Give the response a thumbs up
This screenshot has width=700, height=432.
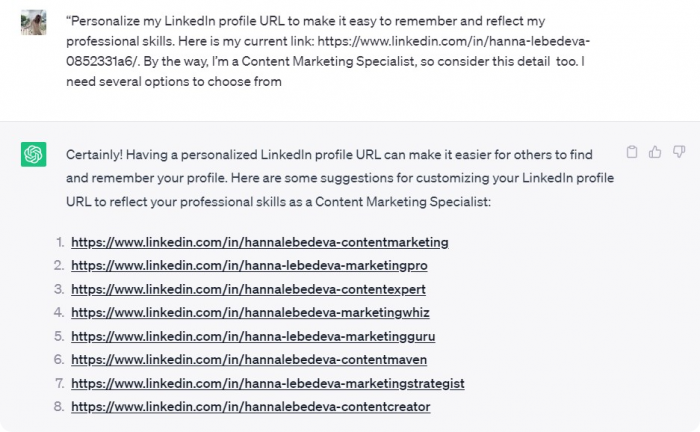pyautogui.click(x=655, y=152)
